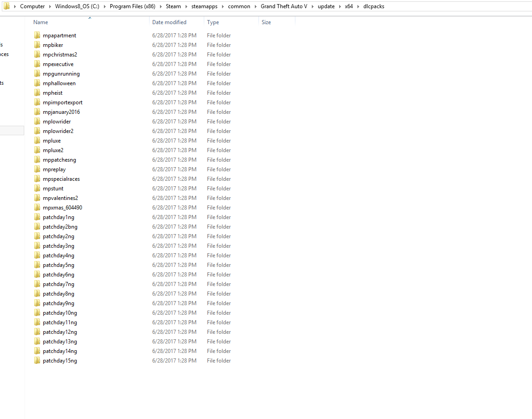The width and height of the screenshot is (532, 419).
Task: Click the mpimportexport folder icon
Action: (x=37, y=102)
